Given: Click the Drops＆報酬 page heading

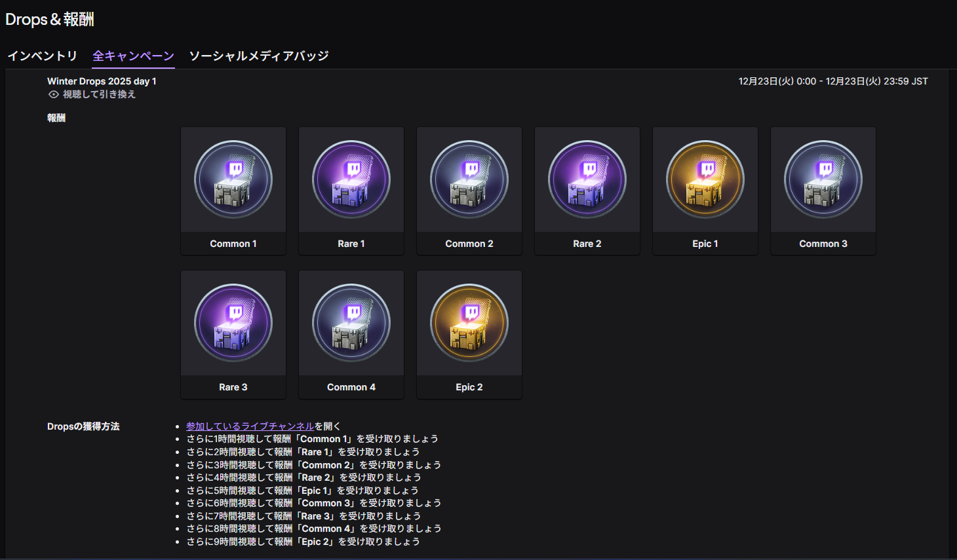Looking at the screenshot, I should [x=50, y=20].
